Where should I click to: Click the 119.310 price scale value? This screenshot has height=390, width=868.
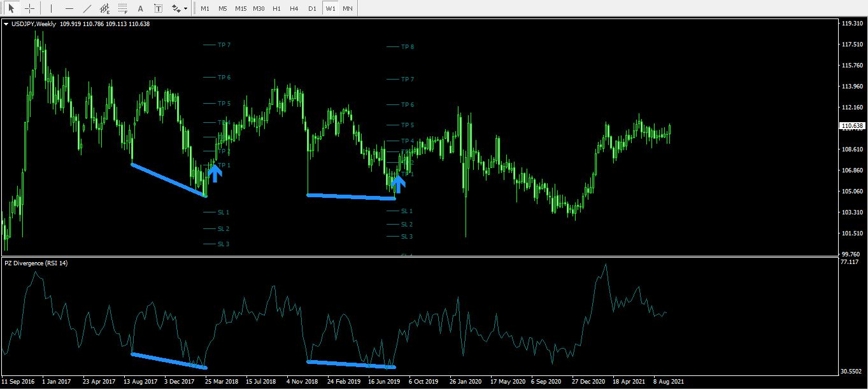(x=851, y=24)
